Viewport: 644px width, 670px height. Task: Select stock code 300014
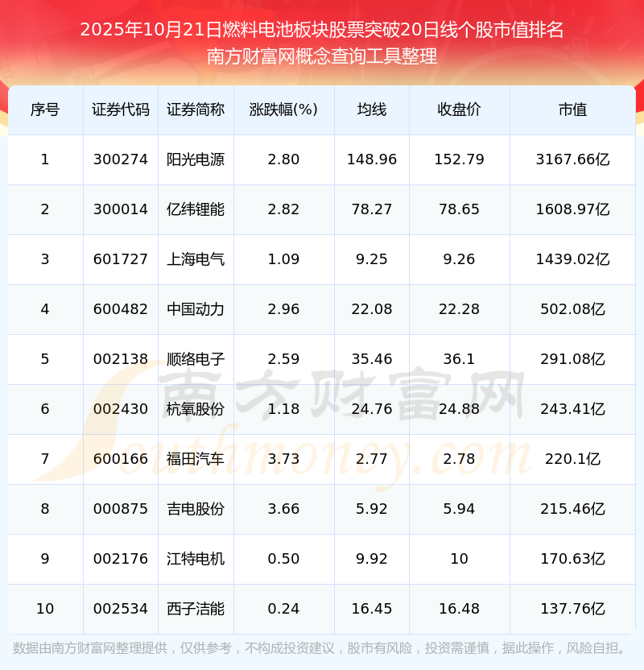point(121,209)
